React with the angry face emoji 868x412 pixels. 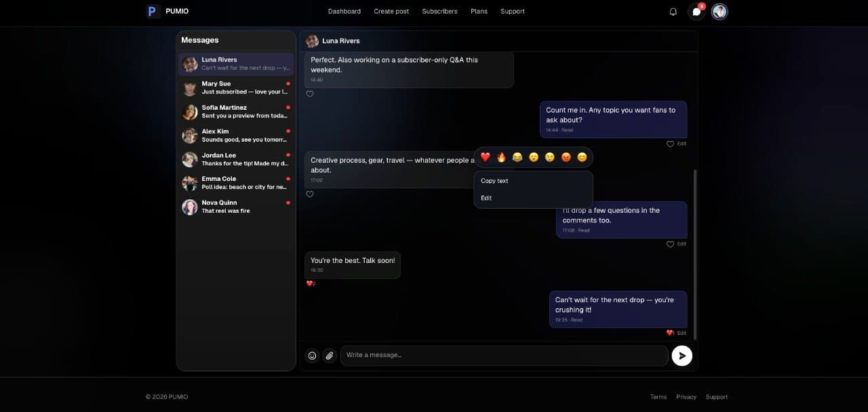566,157
